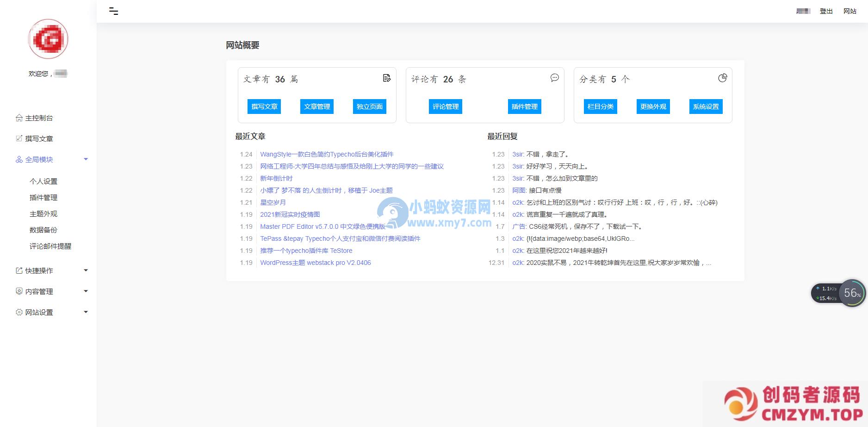Select 个人设置 in the sidebar submenu
The width and height of the screenshot is (868, 427).
43,181
